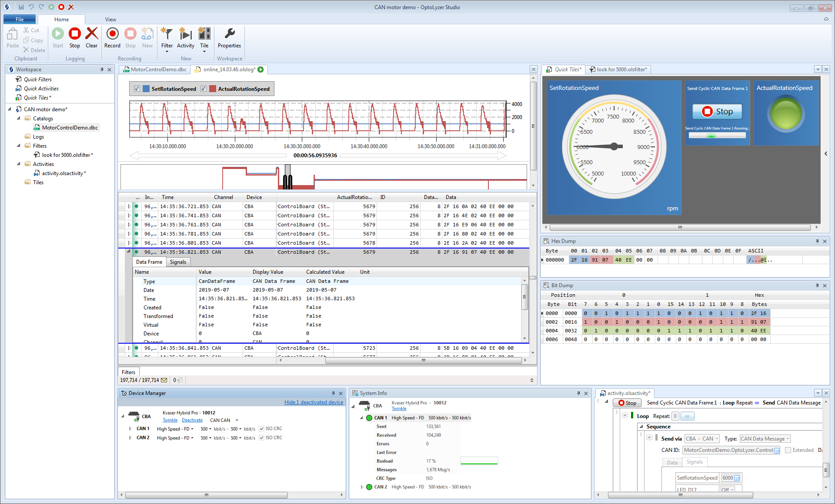Image resolution: width=835 pixels, height=504 pixels.
Task: Click quick access green start icon
Action: (x=51, y=7)
